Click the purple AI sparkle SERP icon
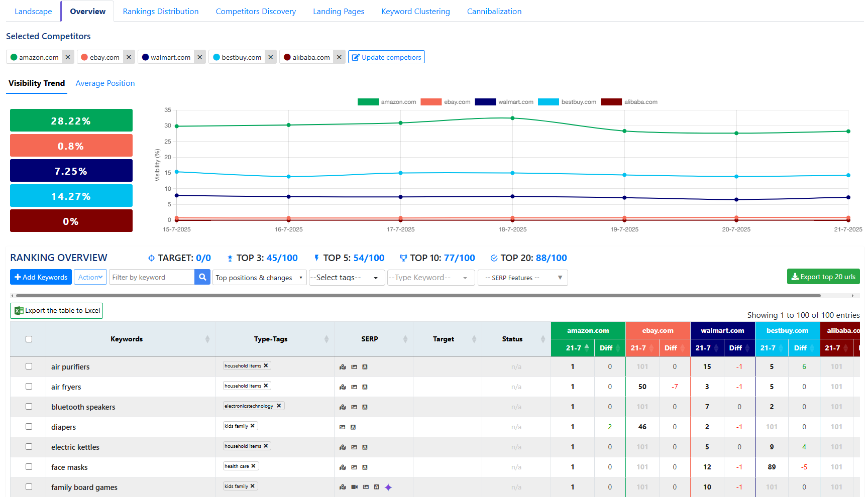The image size is (868, 497). pyautogui.click(x=388, y=487)
